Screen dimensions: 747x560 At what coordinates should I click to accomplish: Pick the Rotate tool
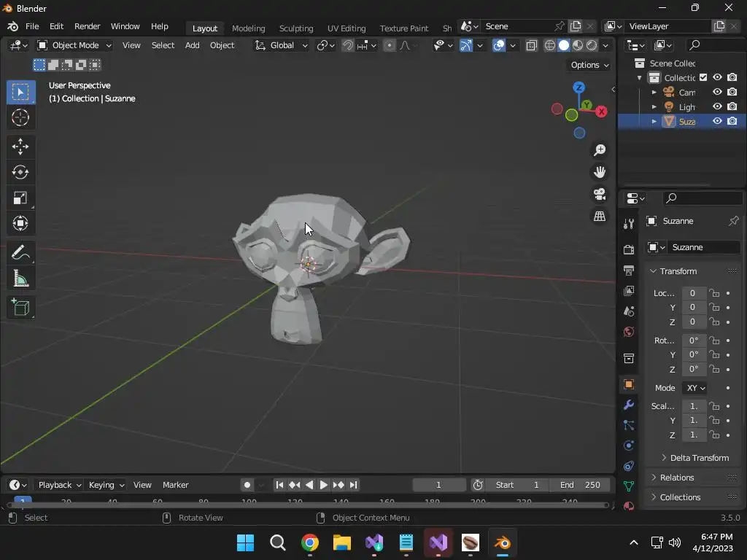(x=20, y=172)
